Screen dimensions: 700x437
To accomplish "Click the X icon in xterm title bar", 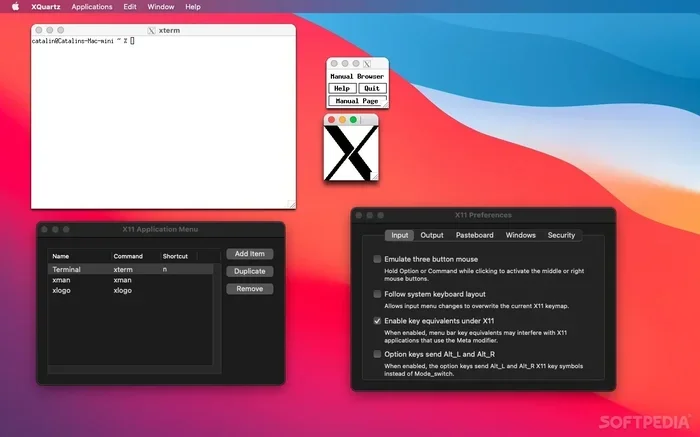I will pos(151,30).
